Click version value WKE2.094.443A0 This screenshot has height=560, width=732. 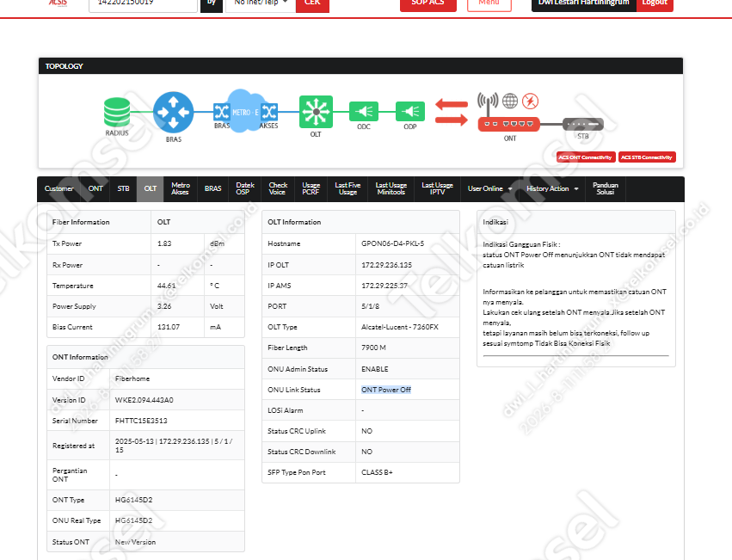pos(145,400)
